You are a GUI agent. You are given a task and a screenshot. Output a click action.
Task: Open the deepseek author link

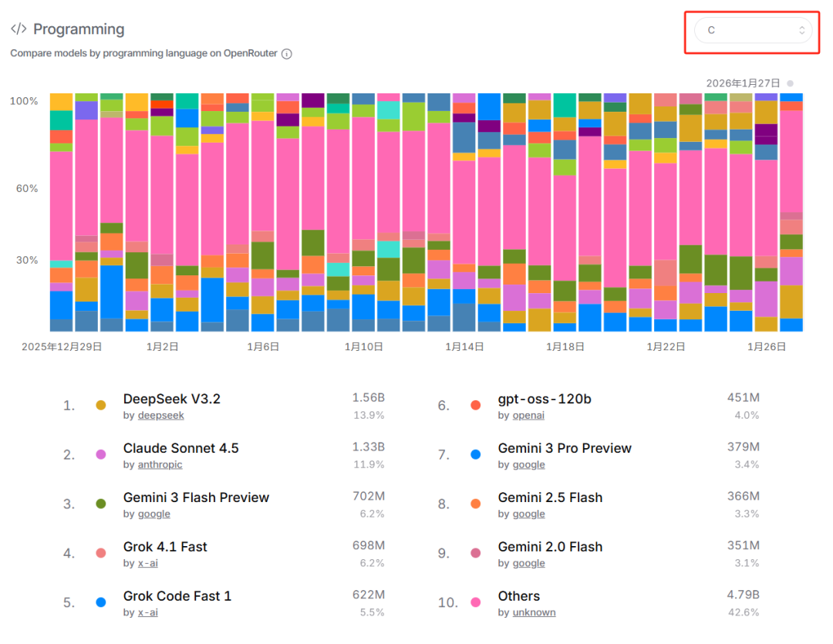[x=161, y=416]
